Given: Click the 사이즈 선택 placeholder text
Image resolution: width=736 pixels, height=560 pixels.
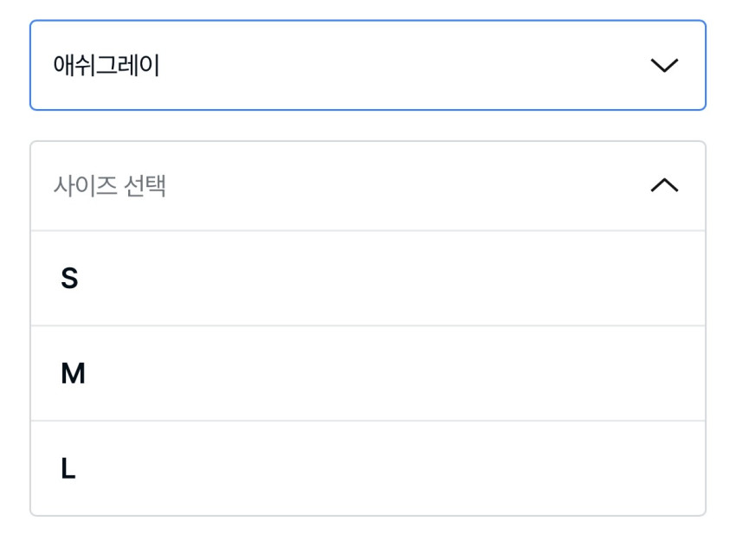Looking at the screenshot, I should click(110, 186).
